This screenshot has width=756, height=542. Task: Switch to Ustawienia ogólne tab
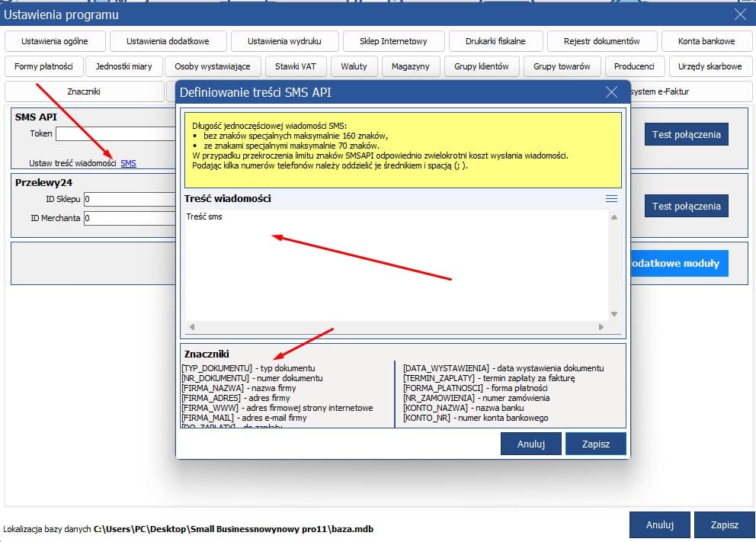pyautogui.click(x=55, y=41)
